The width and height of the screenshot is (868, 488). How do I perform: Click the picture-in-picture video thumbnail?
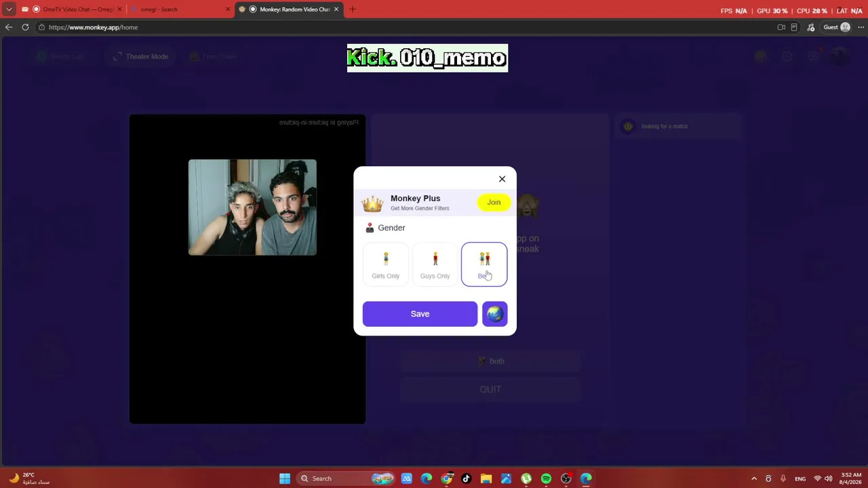tap(252, 207)
